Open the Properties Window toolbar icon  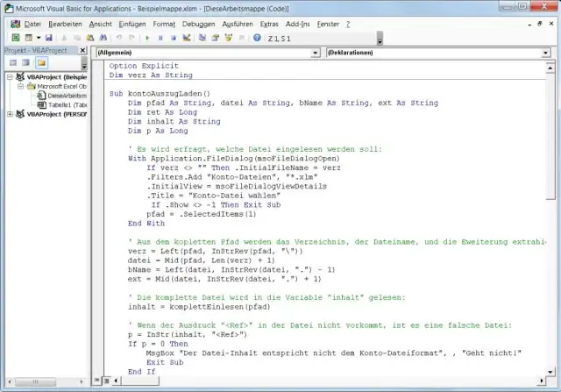coord(216,38)
